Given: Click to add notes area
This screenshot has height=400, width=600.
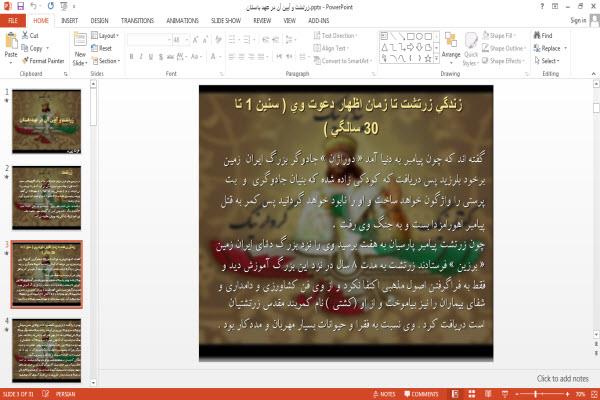Looking at the screenshot, I should coord(562,379).
